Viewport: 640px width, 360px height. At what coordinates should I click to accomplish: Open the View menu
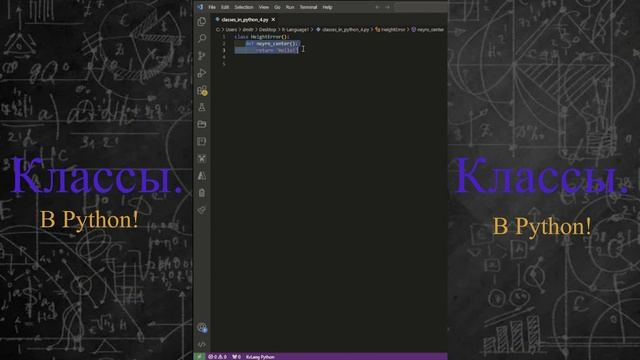click(264, 7)
